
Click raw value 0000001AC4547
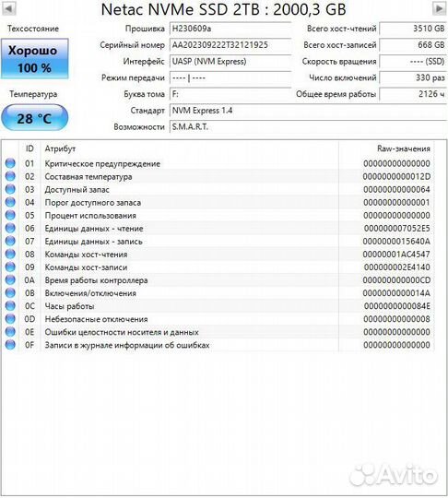[x=396, y=255]
